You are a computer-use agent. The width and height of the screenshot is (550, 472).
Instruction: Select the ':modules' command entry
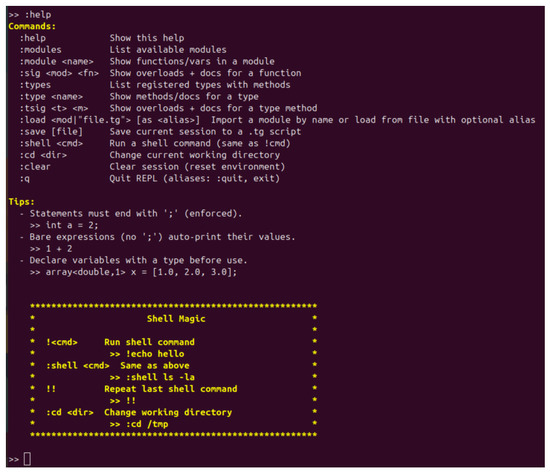(x=40, y=50)
